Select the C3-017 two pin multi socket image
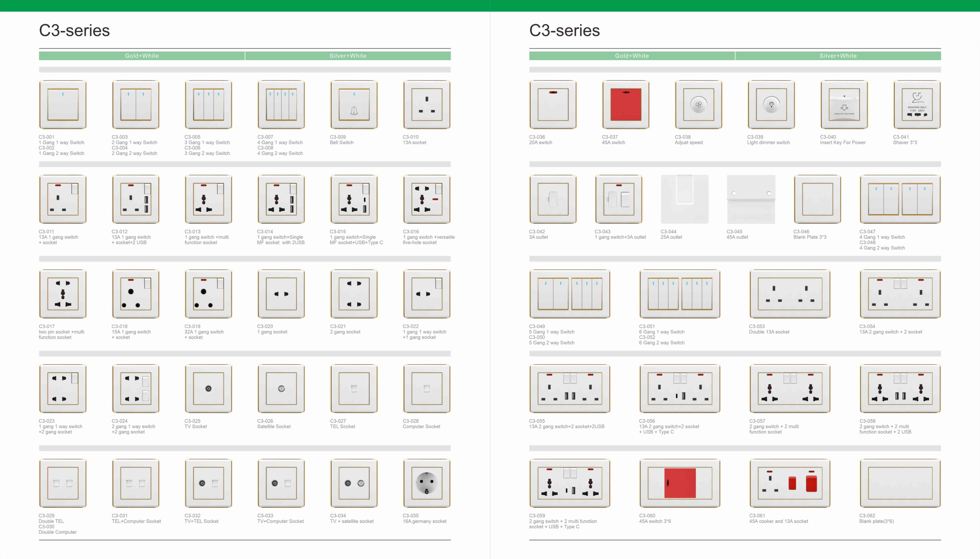The image size is (980, 559). (63, 294)
